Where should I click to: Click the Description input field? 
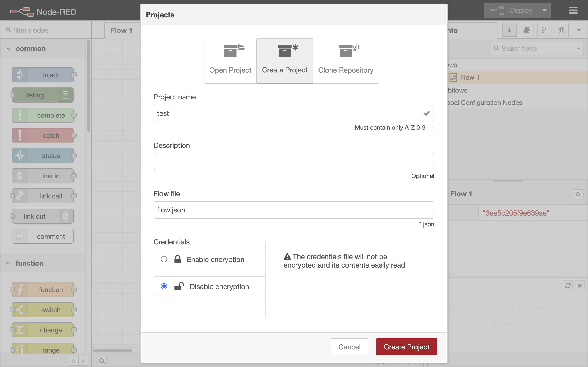(x=294, y=161)
